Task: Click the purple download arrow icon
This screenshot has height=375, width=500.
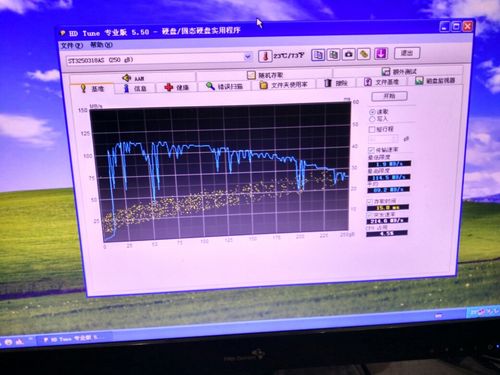Action: (x=381, y=53)
